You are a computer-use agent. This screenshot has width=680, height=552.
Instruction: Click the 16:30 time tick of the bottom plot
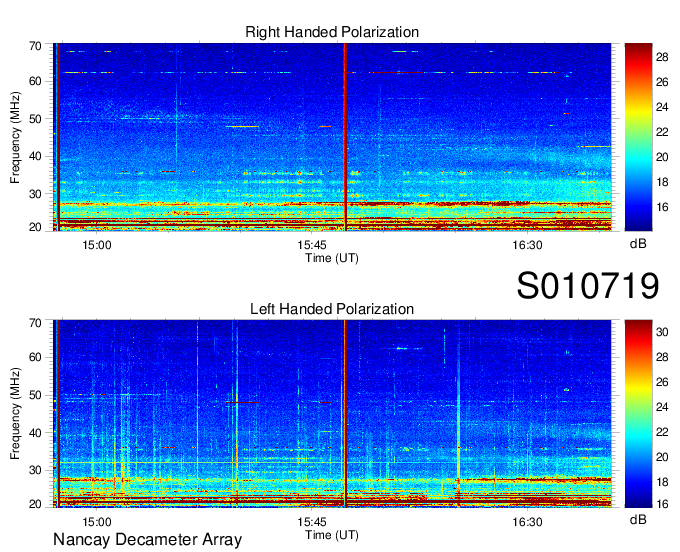527,522
